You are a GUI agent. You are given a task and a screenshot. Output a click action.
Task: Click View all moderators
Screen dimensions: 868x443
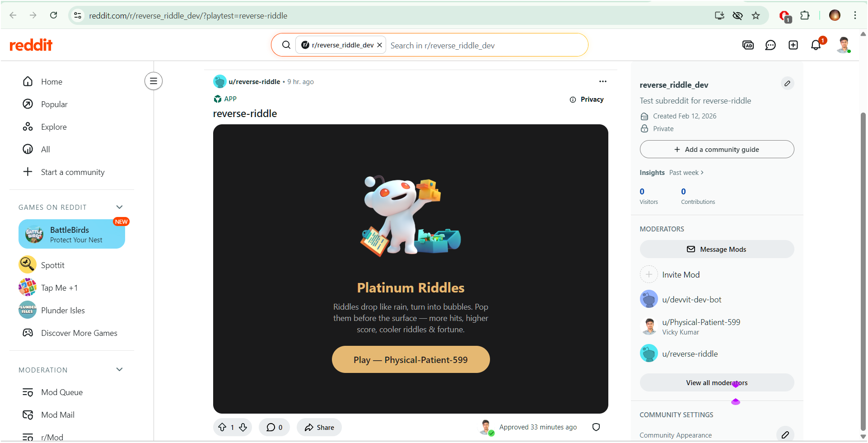717,382
